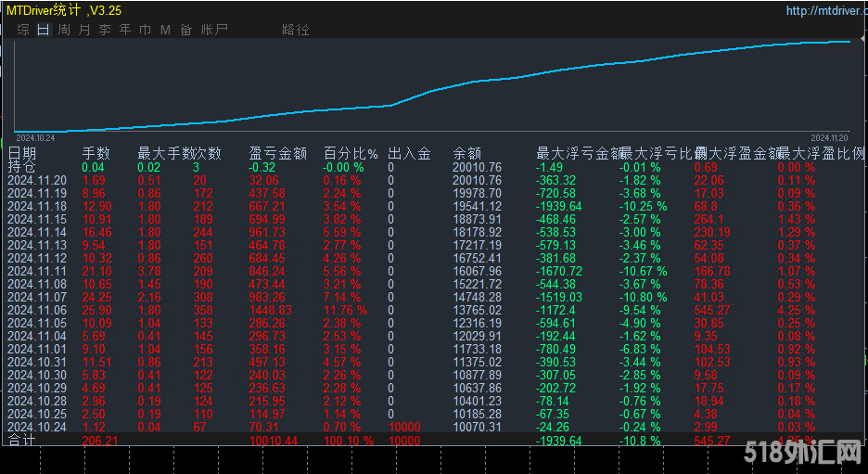868x474 pixels.
Task: Select the 2024.11.07 date row
Action: (37, 298)
